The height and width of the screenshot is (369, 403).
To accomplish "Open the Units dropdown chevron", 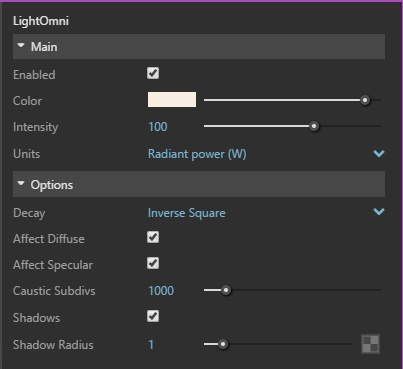I will tap(379, 153).
